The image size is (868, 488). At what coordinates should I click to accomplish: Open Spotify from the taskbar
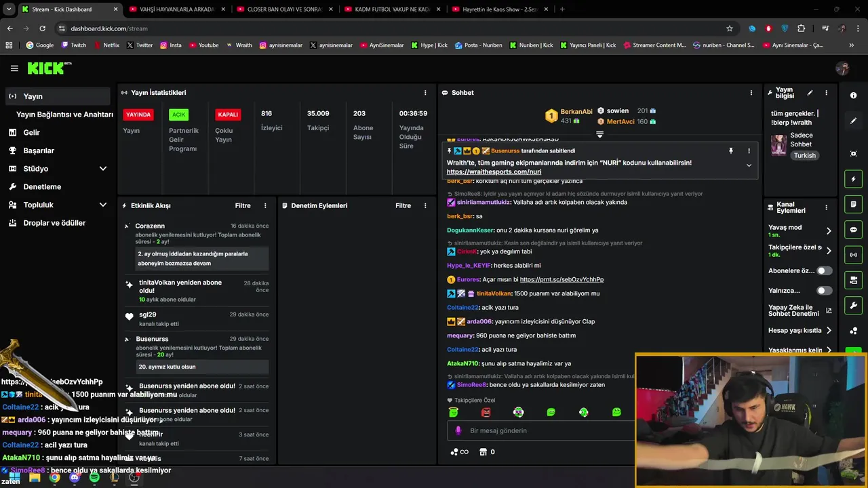point(94,477)
